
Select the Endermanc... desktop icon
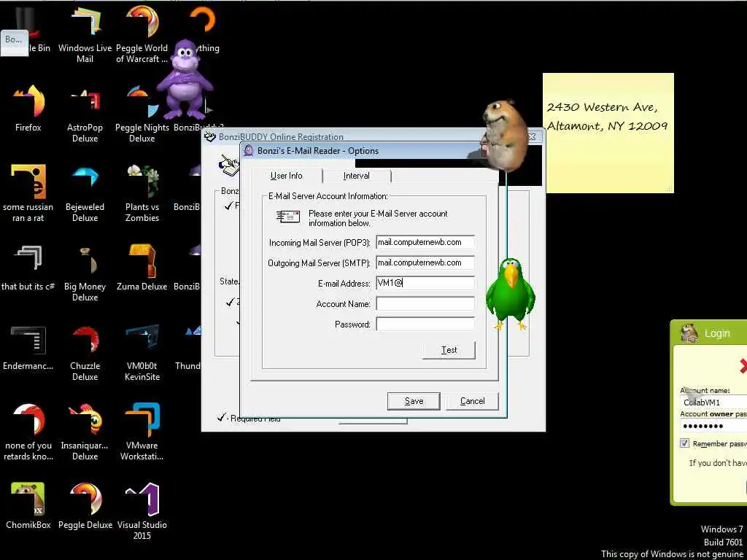coord(28,348)
